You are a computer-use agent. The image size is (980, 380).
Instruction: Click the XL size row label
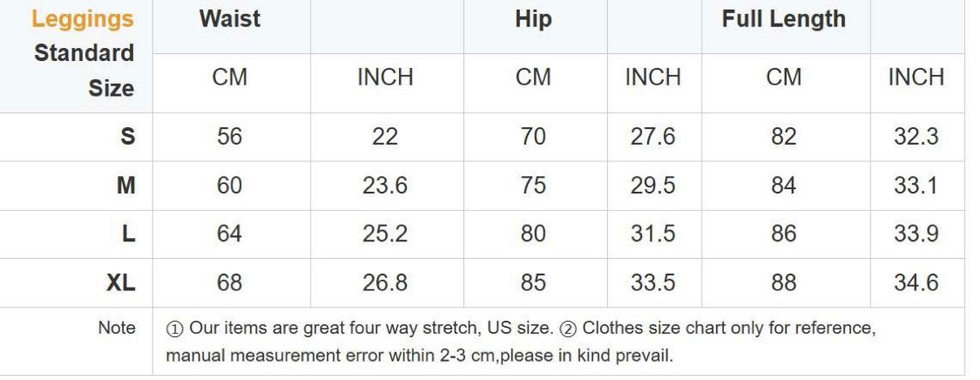(120, 282)
